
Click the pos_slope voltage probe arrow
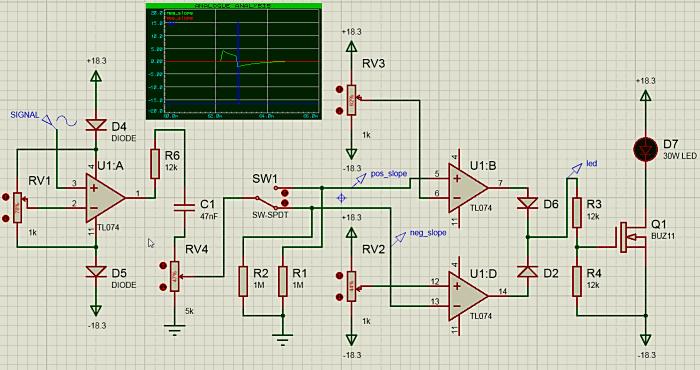click(x=360, y=179)
